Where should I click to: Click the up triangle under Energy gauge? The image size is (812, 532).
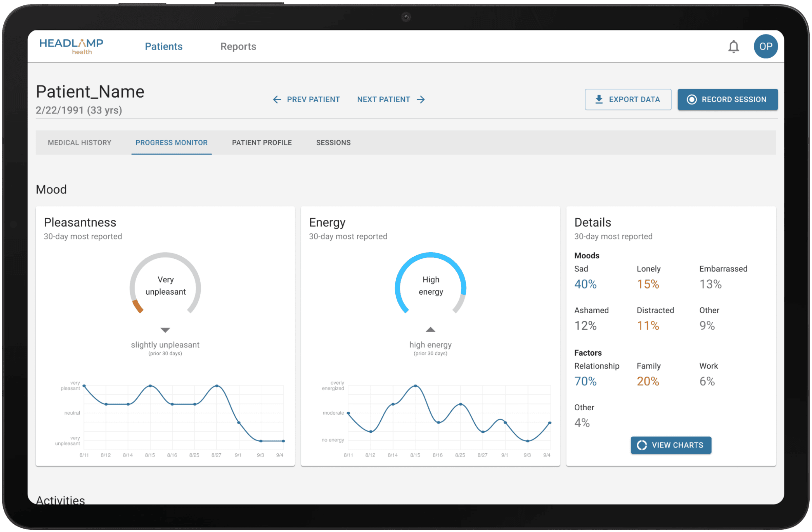[x=430, y=330]
